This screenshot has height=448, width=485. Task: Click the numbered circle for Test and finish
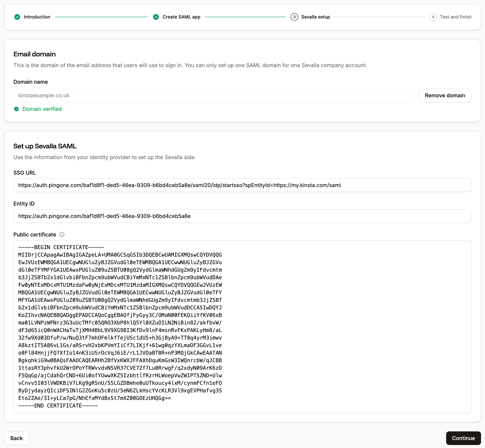(433, 17)
